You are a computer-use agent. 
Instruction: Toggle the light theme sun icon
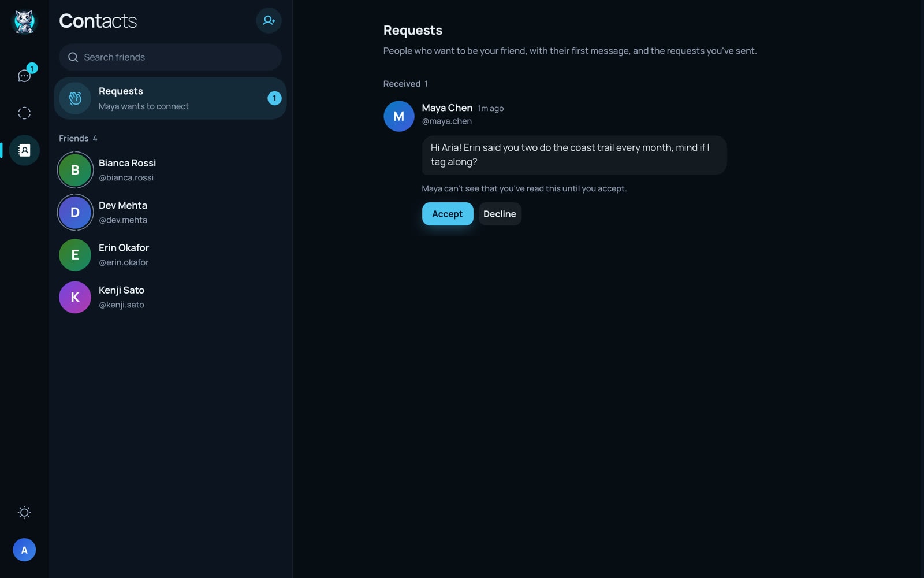24,513
